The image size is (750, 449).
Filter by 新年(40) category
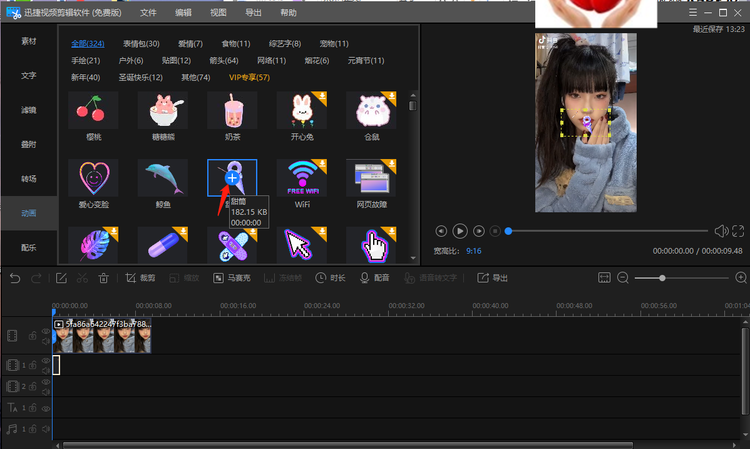[x=86, y=77]
